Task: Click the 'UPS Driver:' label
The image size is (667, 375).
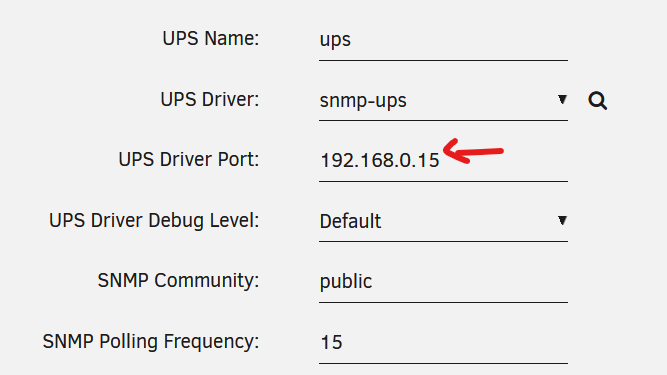Action: pyautogui.click(x=210, y=100)
